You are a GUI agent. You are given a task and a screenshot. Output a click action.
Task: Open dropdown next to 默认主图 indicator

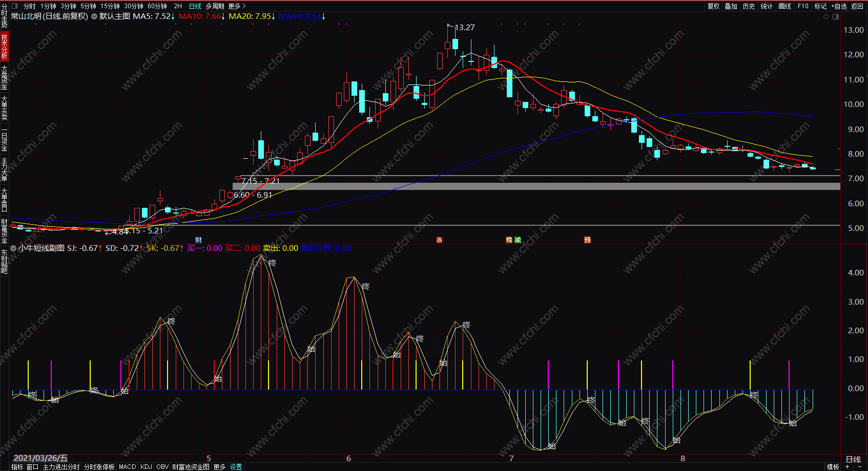point(94,16)
